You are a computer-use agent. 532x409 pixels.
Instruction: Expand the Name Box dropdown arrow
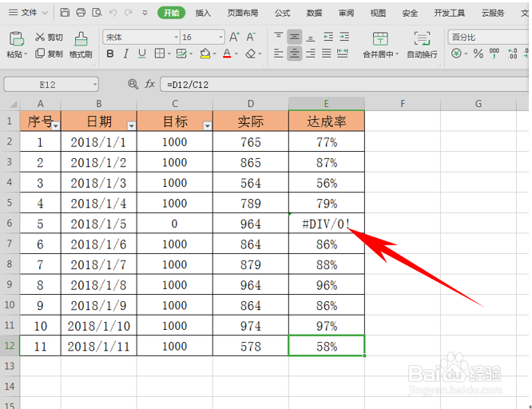(x=95, y=84)
